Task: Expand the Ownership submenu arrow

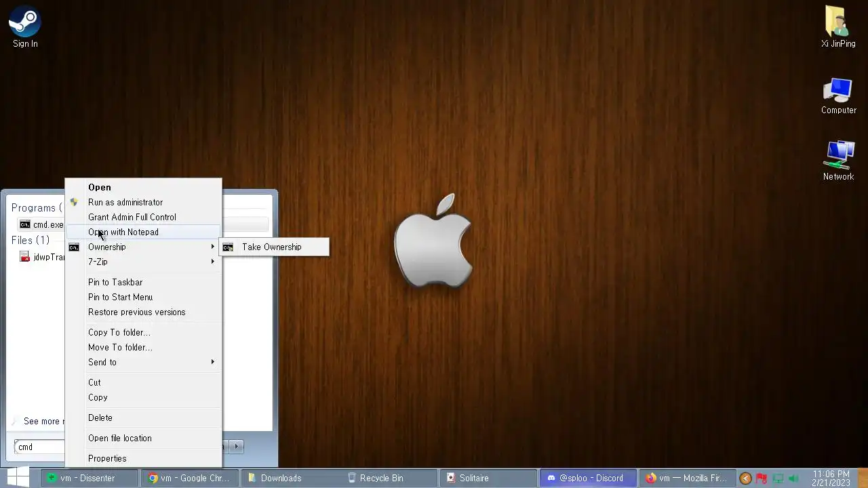Action: point(213,247)
